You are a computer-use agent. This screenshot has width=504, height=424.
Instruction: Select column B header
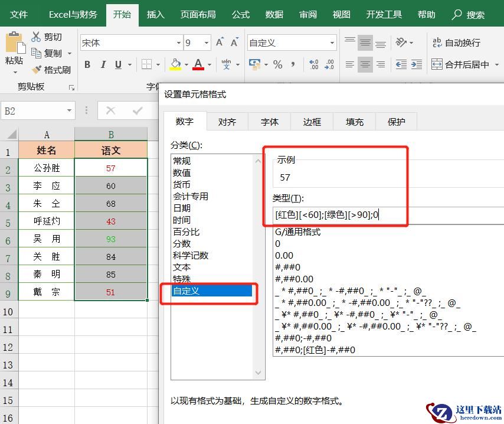point(111,134)
